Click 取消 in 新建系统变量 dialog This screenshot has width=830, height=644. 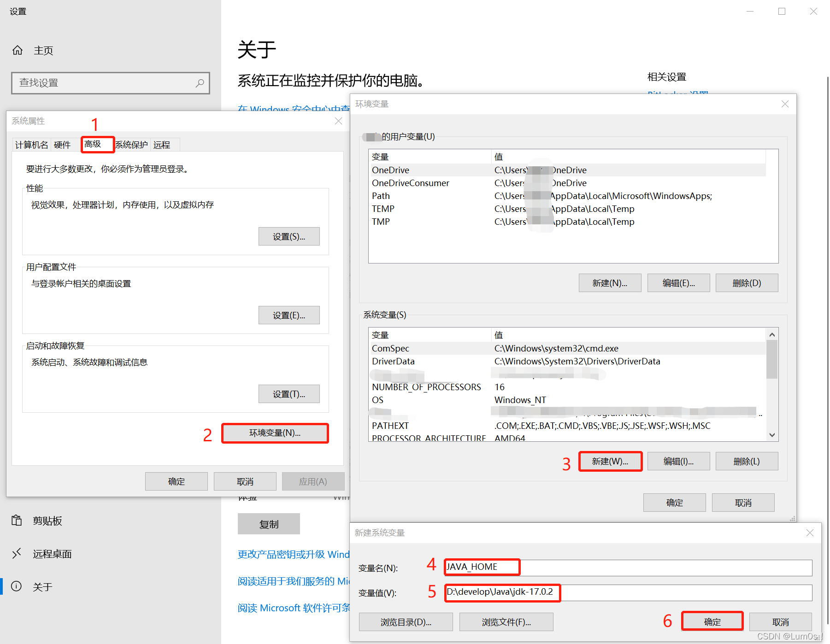781,622
